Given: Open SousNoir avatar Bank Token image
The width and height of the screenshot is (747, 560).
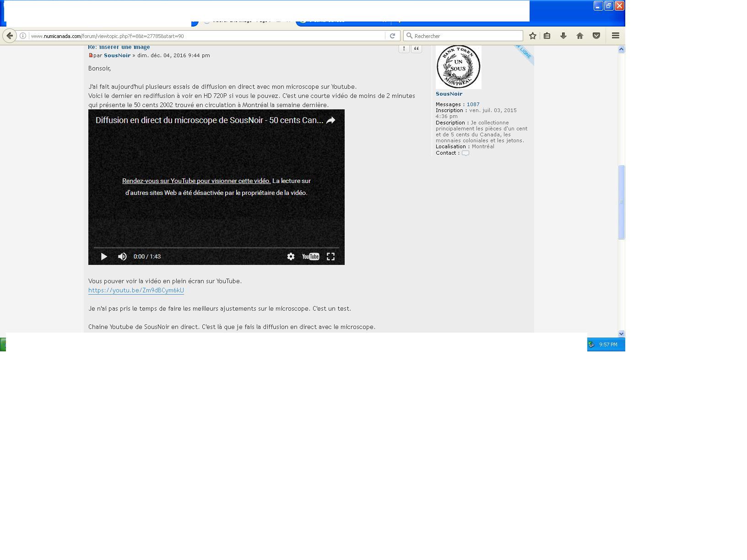Looking at the screenshot, I should (458, 67).
